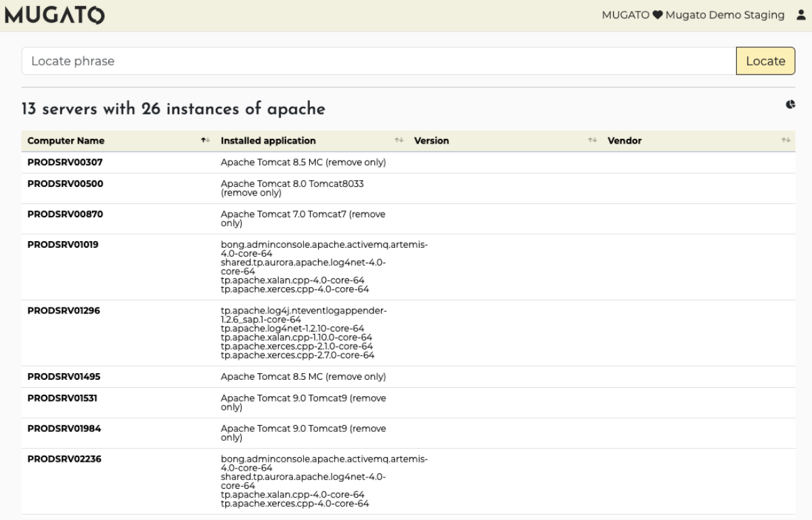Image resolution: width=812 pixels, height=520 pixels.
Task: Click the sort arrows in the Version column
Action: tap(592, 141)
